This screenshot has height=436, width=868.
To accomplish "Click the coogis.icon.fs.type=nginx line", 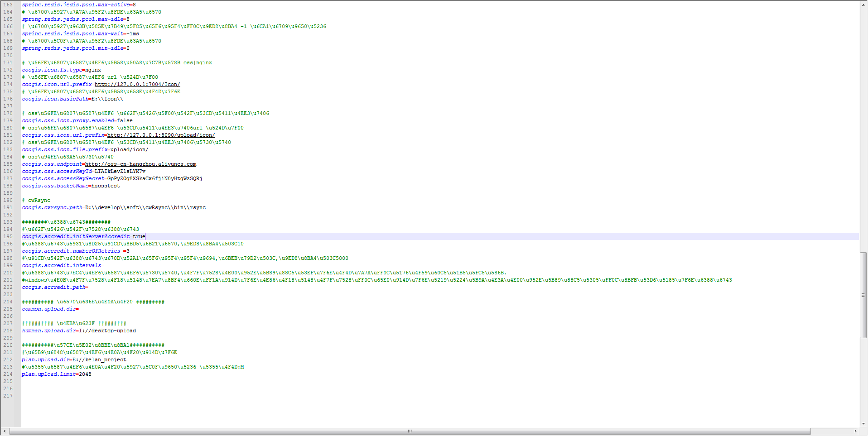I will [x=62, y=70].
